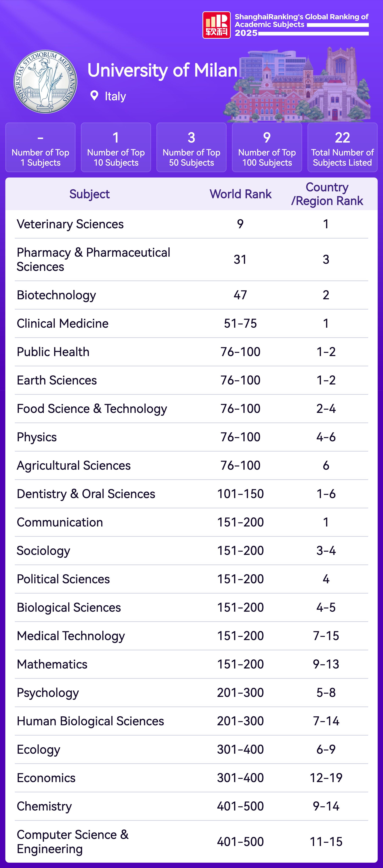Click the Food Science & Technology row

coord(92,409)
